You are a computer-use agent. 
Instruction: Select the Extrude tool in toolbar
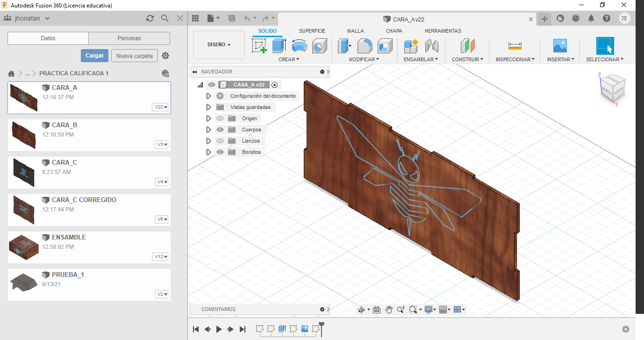click(279, 46)
